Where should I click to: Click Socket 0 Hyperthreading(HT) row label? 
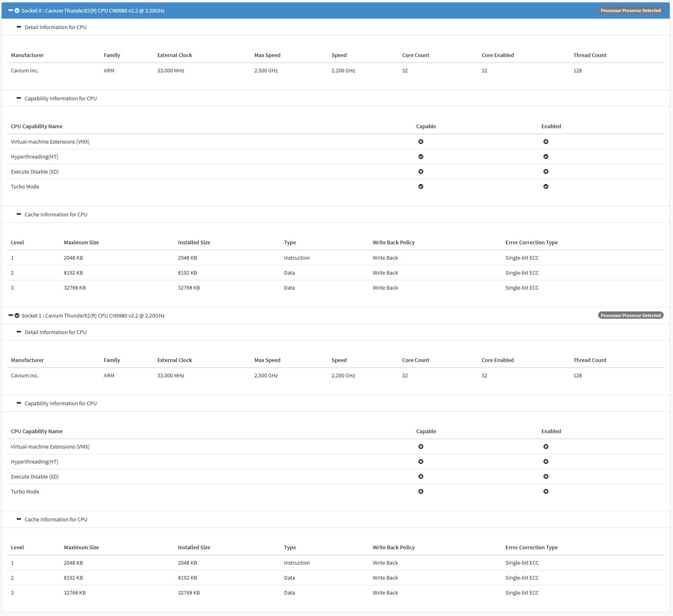pos(34,157)
